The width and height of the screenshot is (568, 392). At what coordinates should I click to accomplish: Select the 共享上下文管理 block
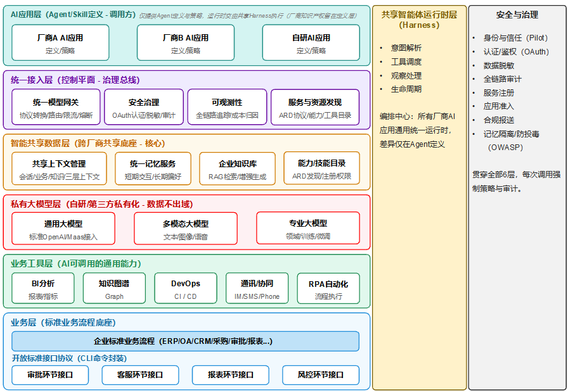[x=59, y=168]
